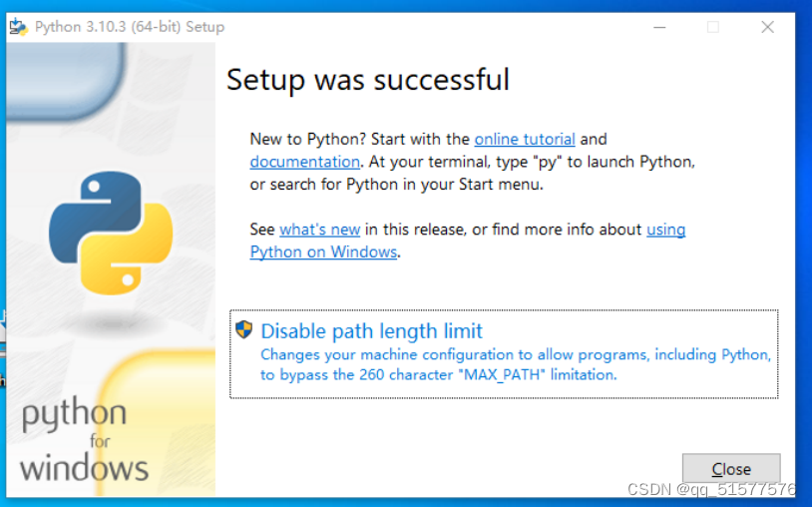Select Disable path length limit option
Viewport: 812px width, 507px height.
tap(504, 354)
